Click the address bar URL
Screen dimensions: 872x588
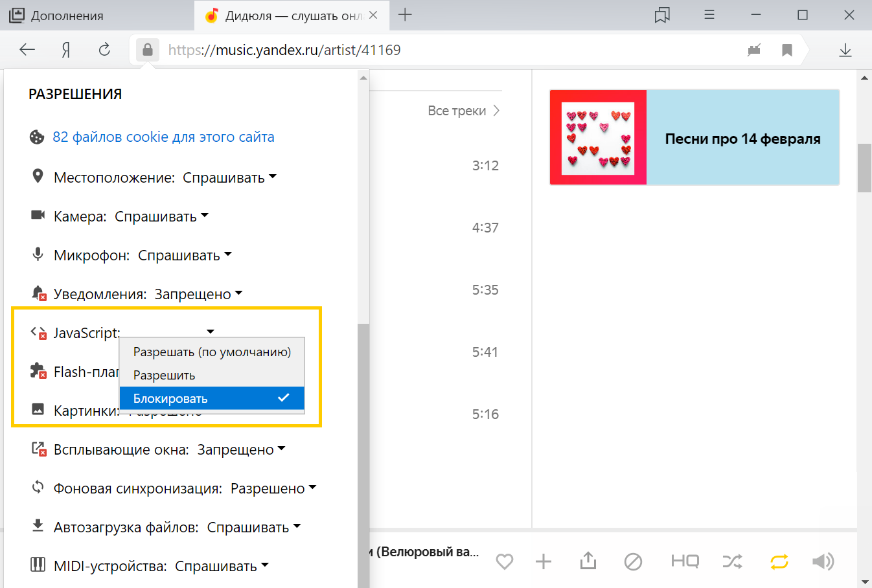pyautogui.click(x=284, y=50)
